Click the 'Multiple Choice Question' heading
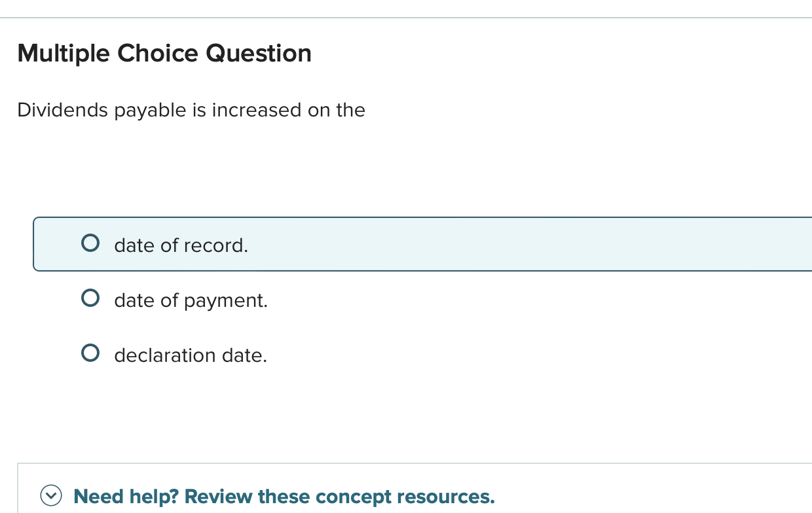The height and width of the screenshot is (513, 812). coord(164,54)
